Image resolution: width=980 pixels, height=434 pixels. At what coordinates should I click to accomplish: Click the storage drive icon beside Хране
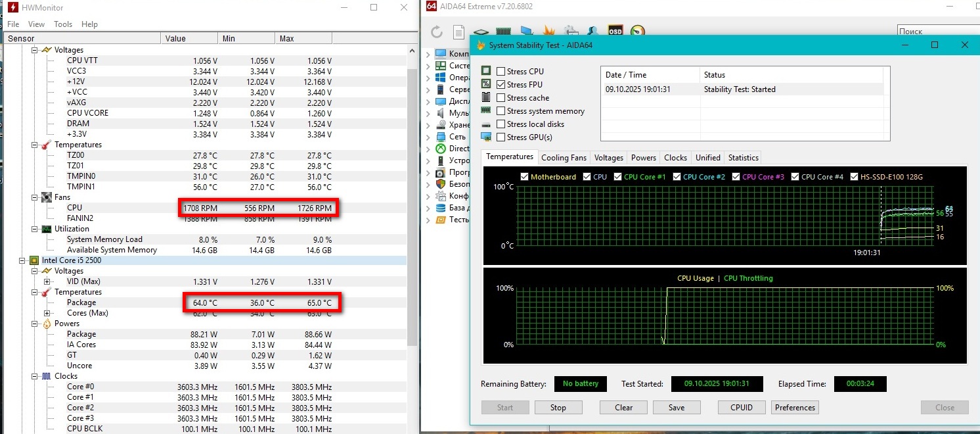pos(441,124)
